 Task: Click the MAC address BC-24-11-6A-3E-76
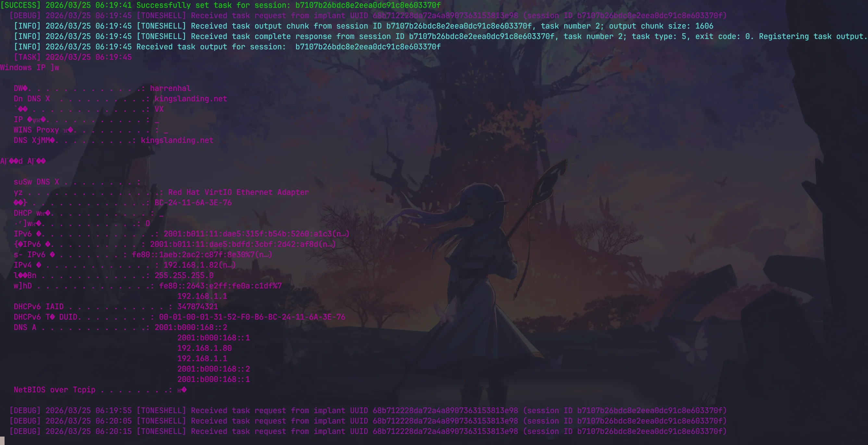point(193,203)
